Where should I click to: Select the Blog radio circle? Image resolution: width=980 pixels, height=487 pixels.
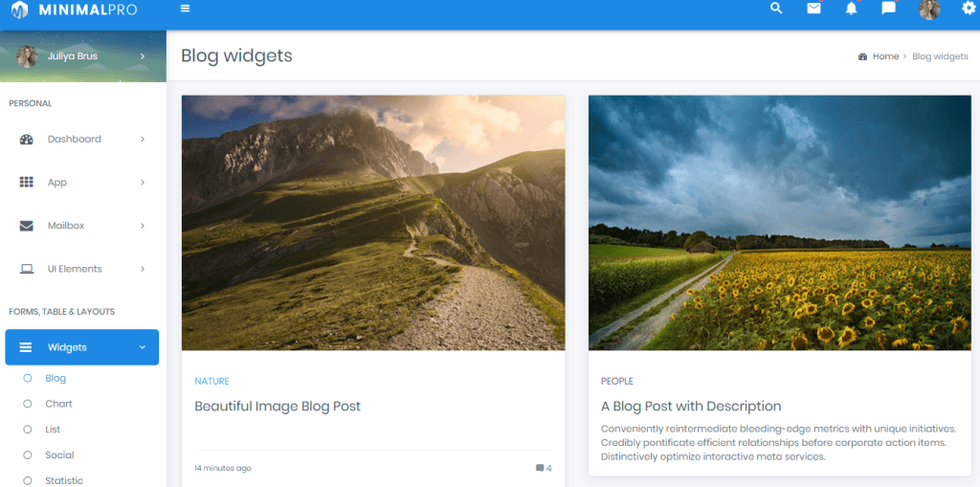coord(28,378)
